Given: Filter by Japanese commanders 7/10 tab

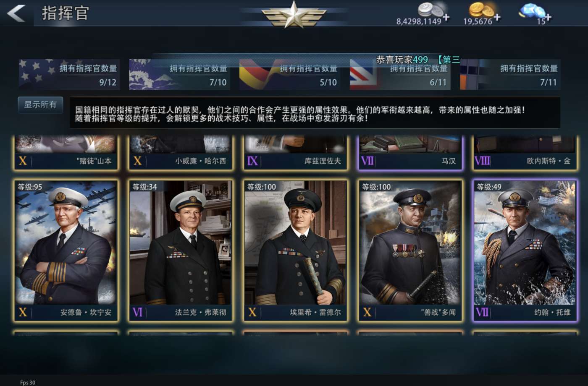Looking at the screenshot, I should (180, 75).
